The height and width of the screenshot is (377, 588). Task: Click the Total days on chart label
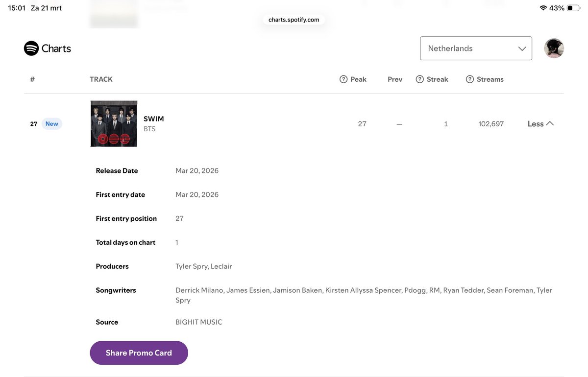[125, 242]
